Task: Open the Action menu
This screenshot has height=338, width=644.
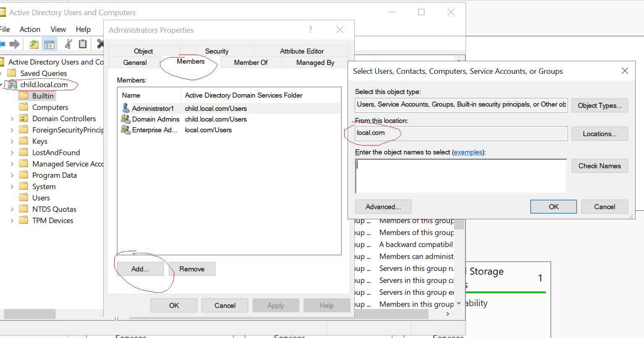Action: tap(30, 29)
